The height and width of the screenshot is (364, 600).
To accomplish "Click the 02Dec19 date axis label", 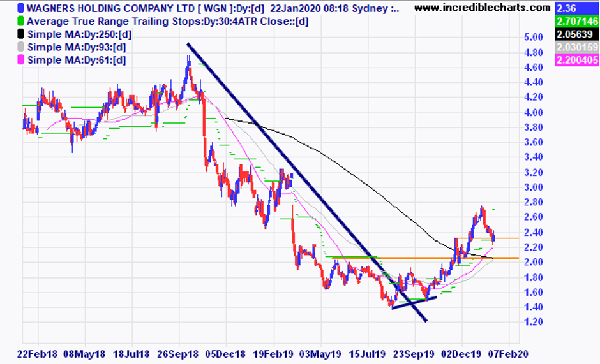I will pyautogui.click(x=461, y=354).
